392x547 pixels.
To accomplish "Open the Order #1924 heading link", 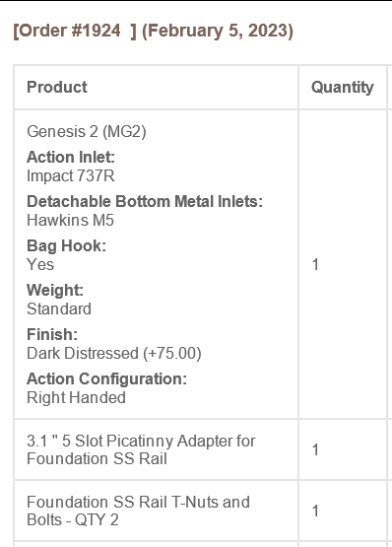I will point(75,31).
